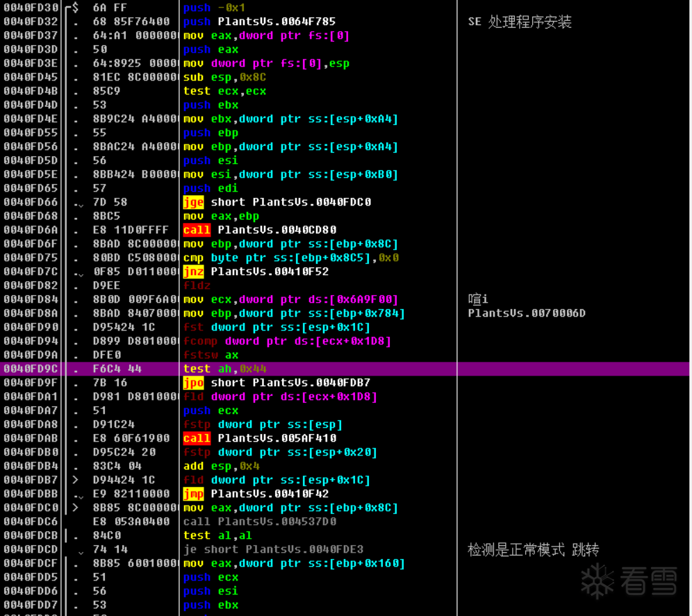Select the test ecx,ecx instruction
Image resolution: width=692 pixels, height=616 pixels.
224,91
